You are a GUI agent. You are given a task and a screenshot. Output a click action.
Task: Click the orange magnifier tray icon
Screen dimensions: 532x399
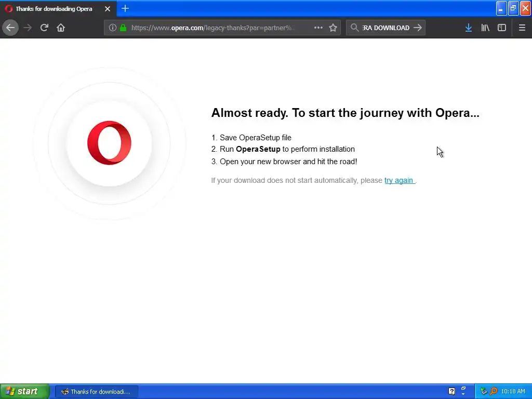[x=494, y=391]
